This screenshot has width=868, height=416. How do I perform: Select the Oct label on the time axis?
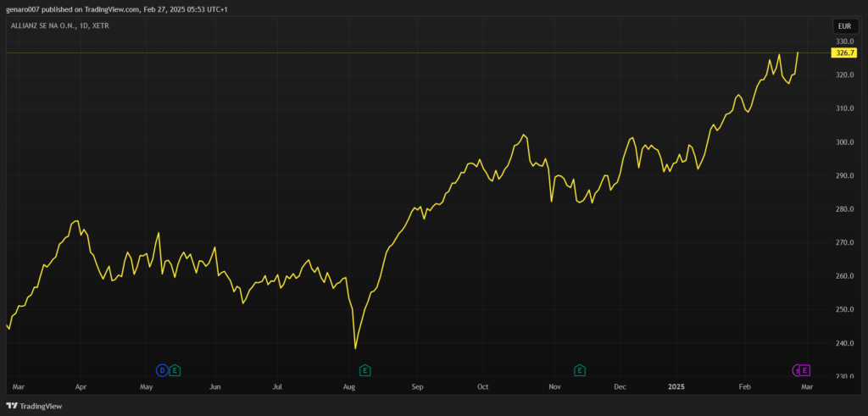coord(482,386)
